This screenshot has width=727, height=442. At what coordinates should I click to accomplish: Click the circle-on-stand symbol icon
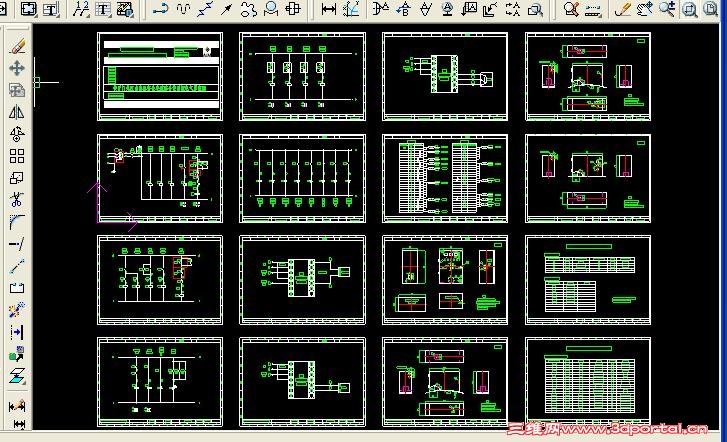click(271, 9)
